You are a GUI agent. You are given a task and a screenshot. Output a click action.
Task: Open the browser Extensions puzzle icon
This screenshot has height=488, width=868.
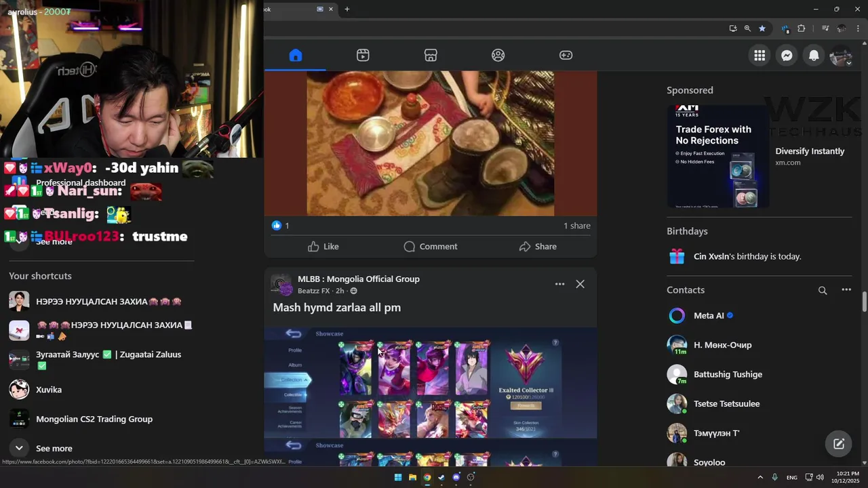point(802,28)
